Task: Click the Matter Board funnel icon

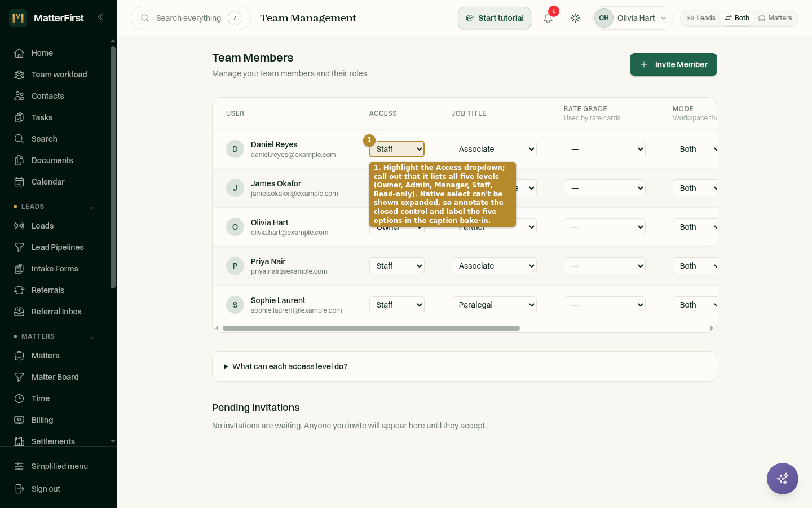Action: (19, 377)
